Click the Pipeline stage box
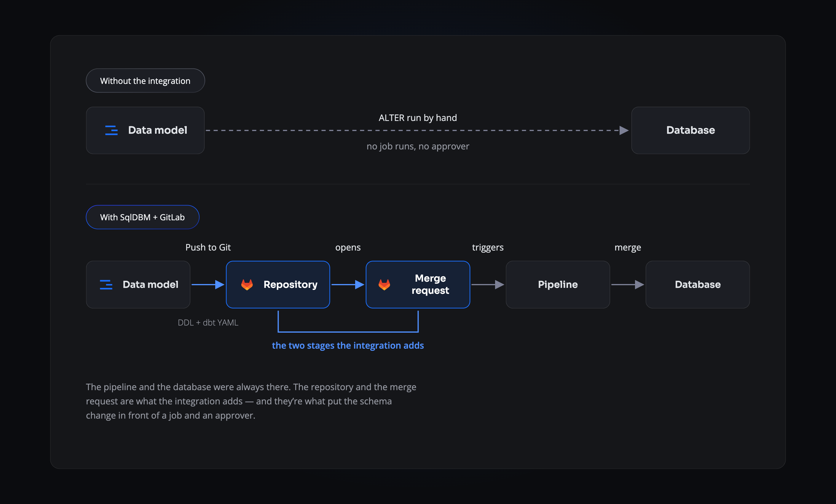 tap(558, 284)
